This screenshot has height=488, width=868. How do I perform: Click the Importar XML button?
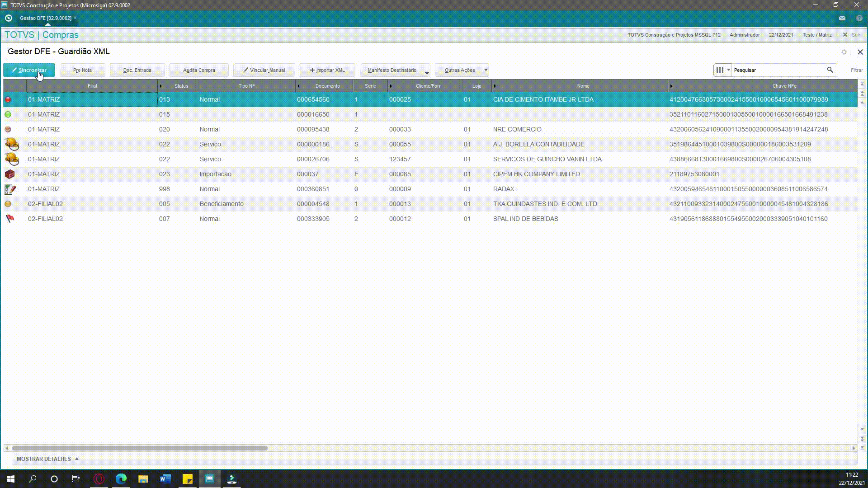coord(327,70)
